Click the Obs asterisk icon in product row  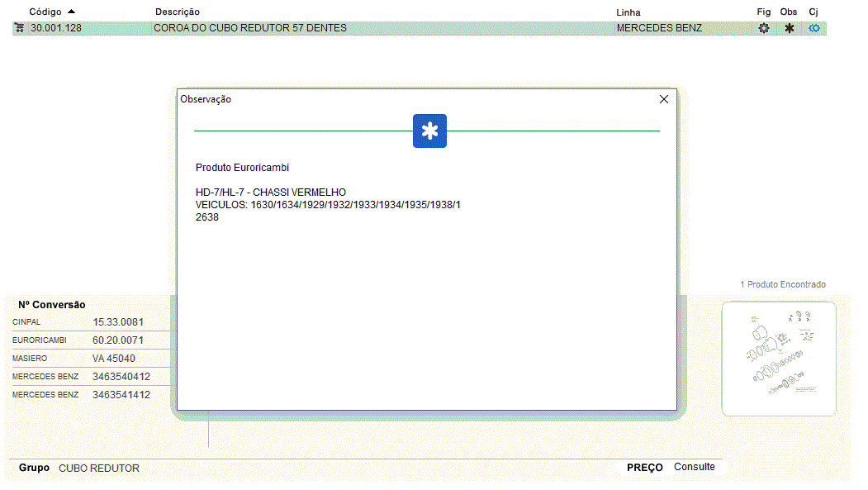pyautogui.click(x=789, y=28)
